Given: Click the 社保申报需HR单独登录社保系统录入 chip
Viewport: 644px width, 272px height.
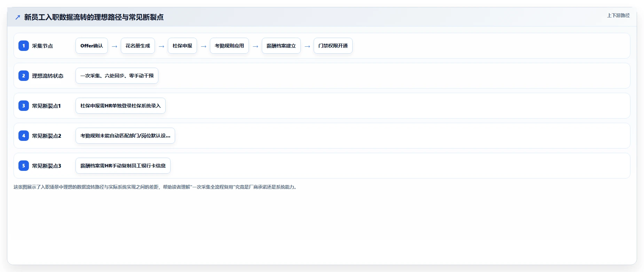Looking at the screenshot, I should (121, 106).
